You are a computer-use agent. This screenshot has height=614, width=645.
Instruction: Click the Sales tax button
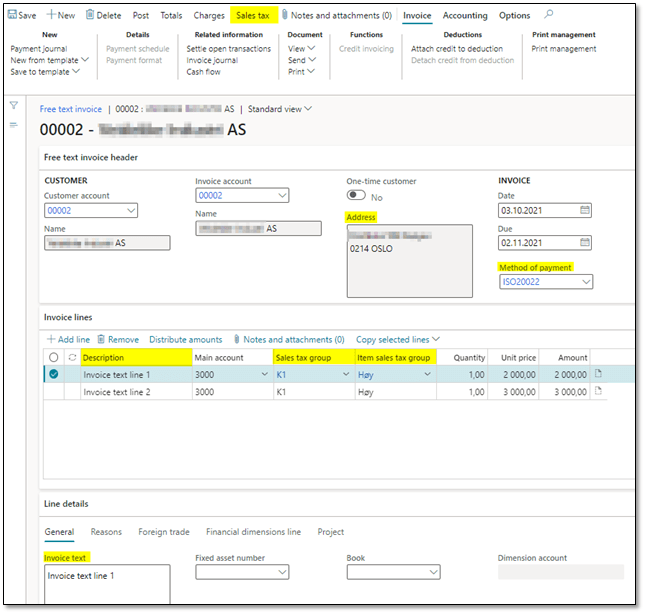coord(252,16)
